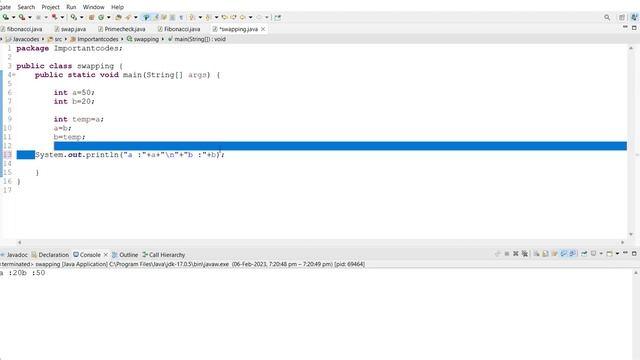Click the Pin Console icon

click(584, 254)
